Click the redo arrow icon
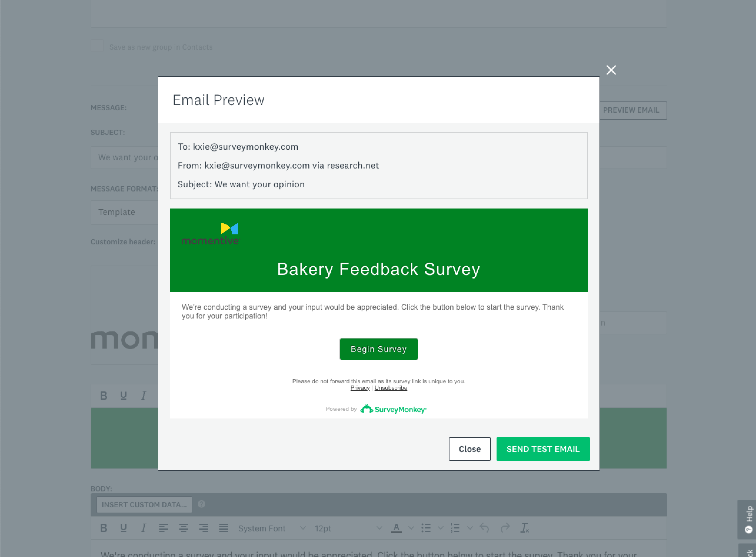 [505, 528]
